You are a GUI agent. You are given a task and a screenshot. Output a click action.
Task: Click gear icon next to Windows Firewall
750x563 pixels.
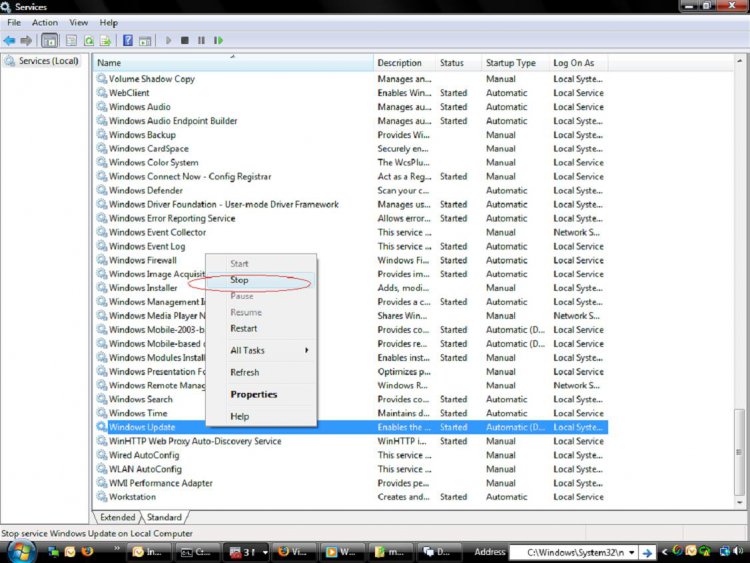pos(101,260)
